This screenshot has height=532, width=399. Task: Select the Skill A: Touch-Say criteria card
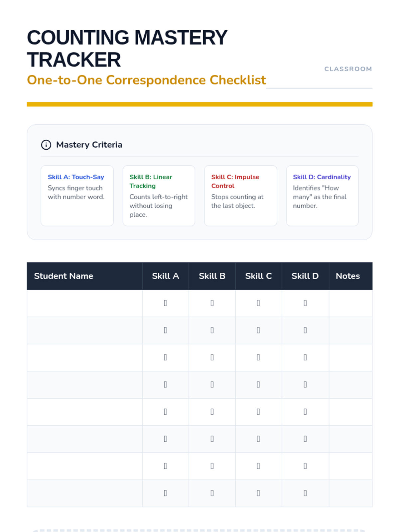tap(77, 196)
